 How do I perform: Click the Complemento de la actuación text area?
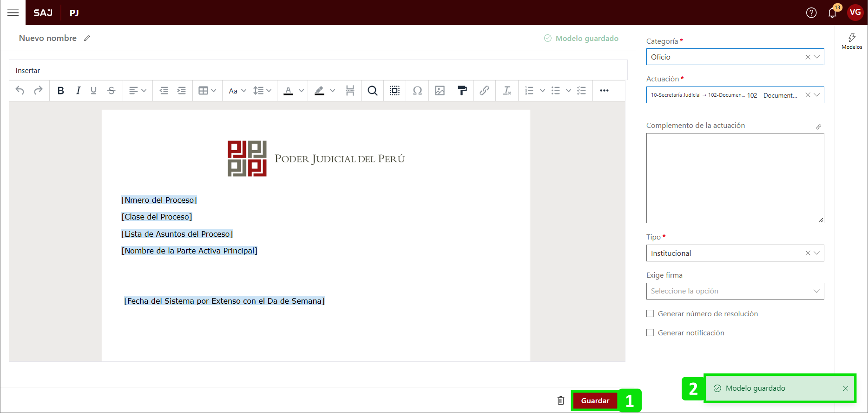pyautogui.click(x=735, y=178)
